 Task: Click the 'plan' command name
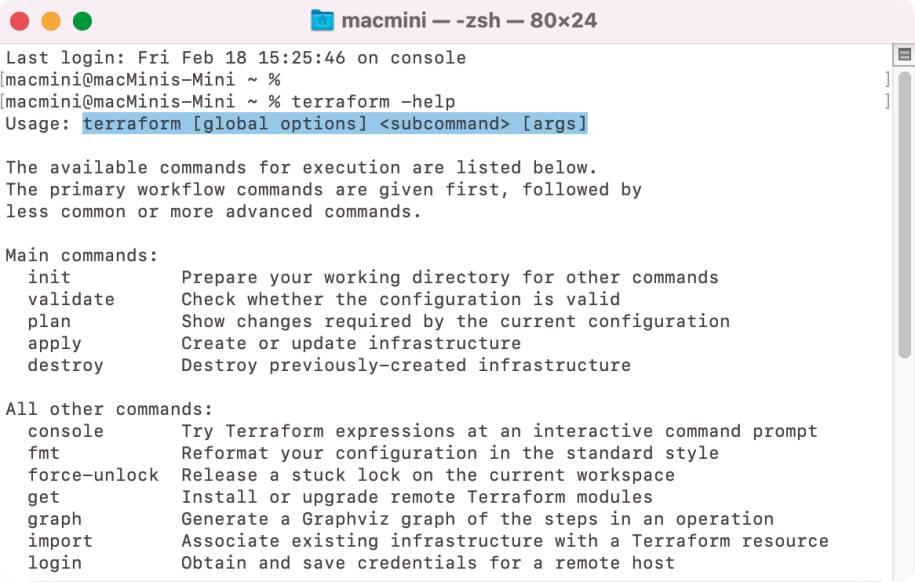(49, 322)
